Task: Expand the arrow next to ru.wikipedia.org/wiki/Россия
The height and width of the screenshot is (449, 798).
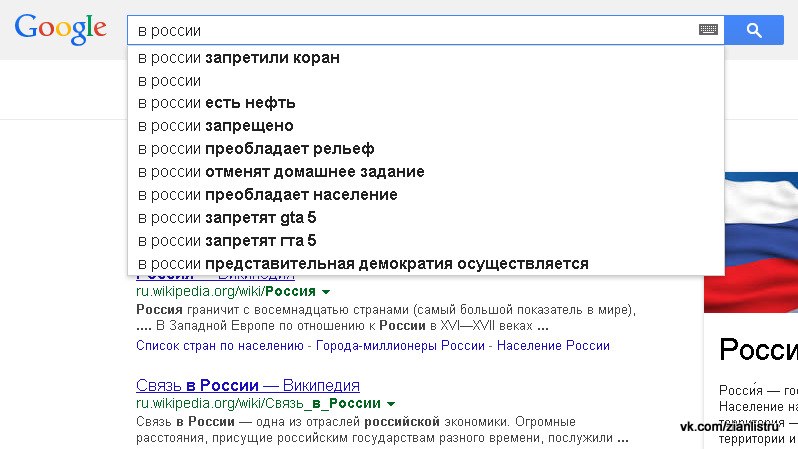Action: [x=326, y=292]
